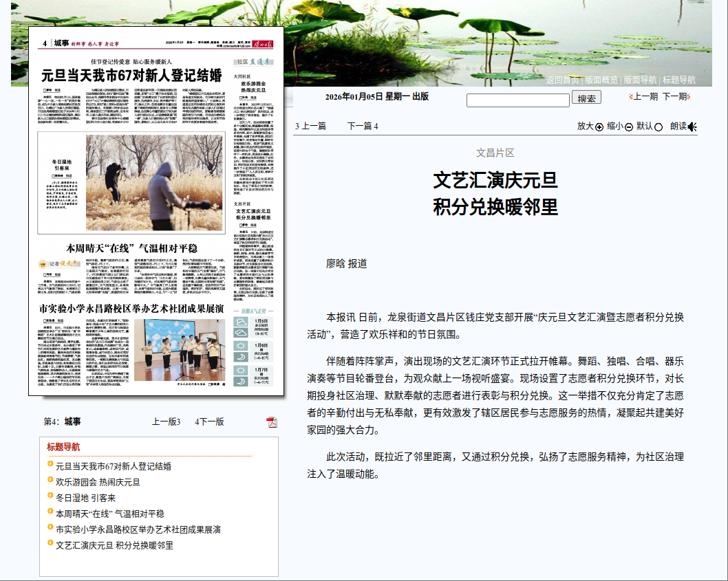
Task: Reset text size with the 默认 circle icon
Action: point(659,127)
